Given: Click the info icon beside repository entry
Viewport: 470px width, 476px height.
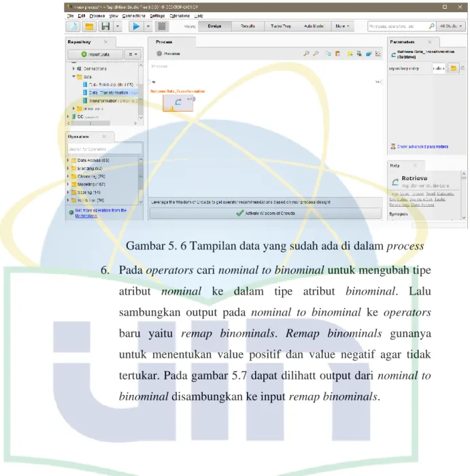Looking at the screenshot, I should coord(463,68).
